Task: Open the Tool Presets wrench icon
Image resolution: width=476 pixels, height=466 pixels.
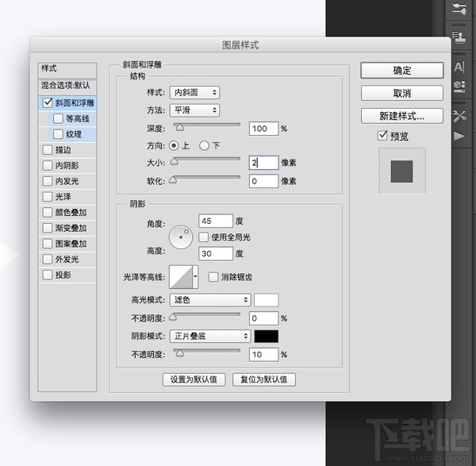Action: pyautogui.click(x=459, y=116)
